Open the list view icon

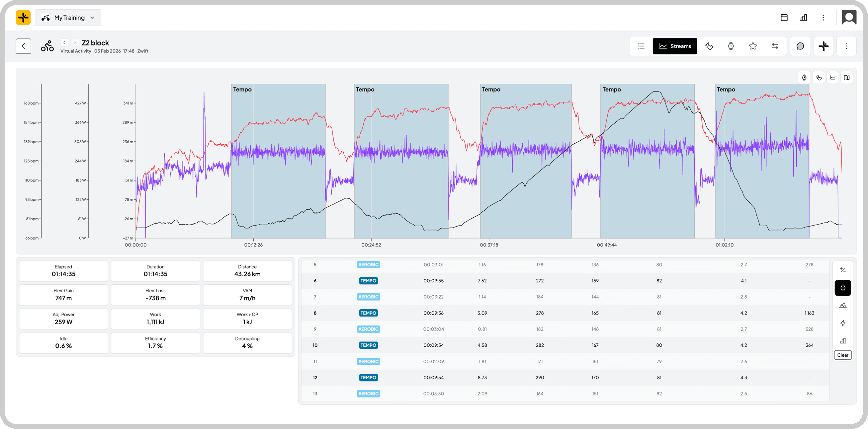pyautogui.click(x=641, y=46)
